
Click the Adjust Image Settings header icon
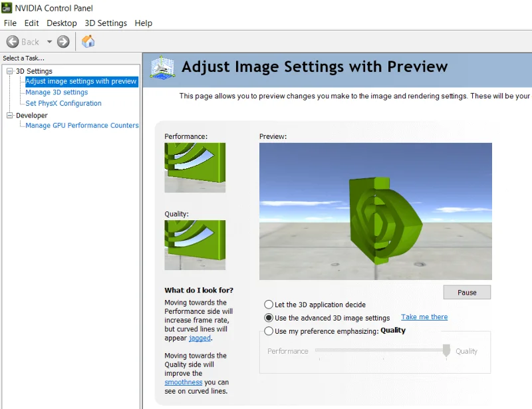coord(162,68)
